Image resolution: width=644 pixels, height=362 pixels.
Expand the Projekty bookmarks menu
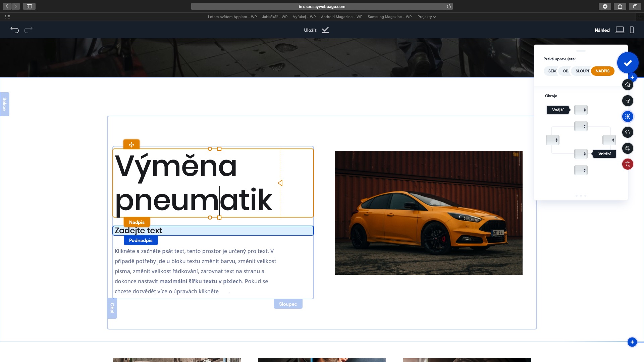(x=426, y=17)
